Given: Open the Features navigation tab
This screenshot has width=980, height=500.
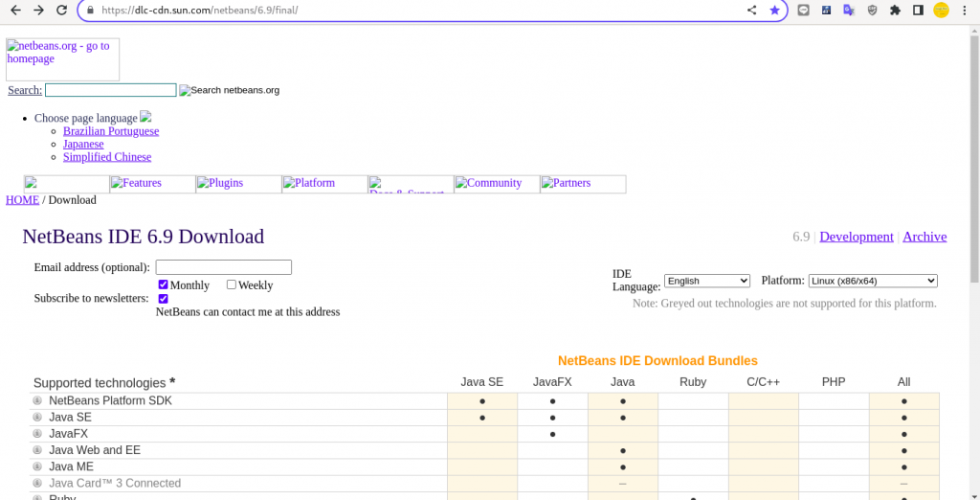Looking at the screenshot, I should [152, 184].
